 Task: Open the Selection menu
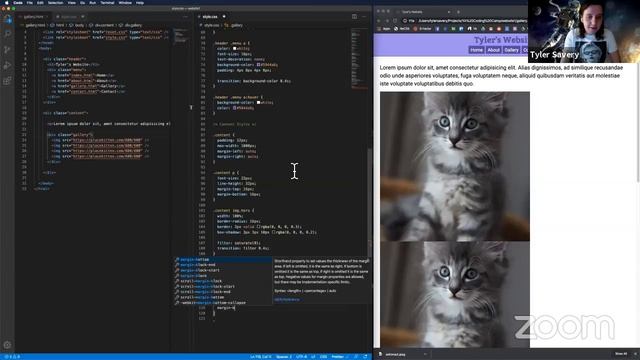tap(56, 2)
